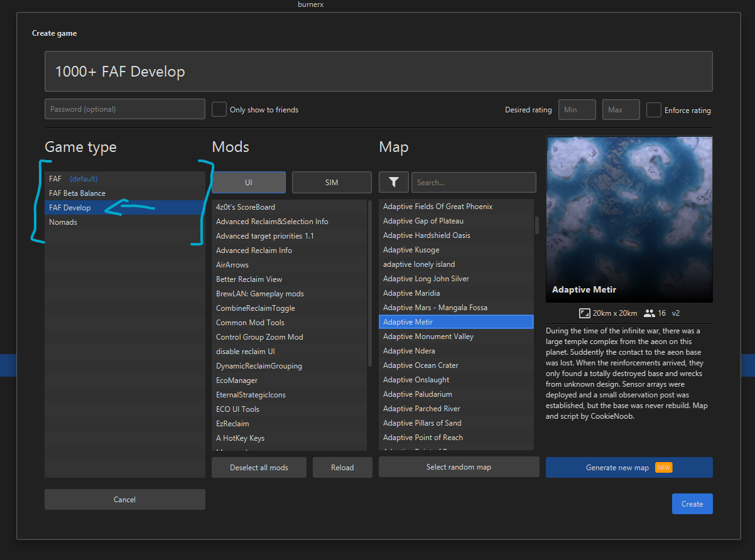Select ECO UI Tools mod
This screenshot has height=560, width=755.
(x=289, y=409)
